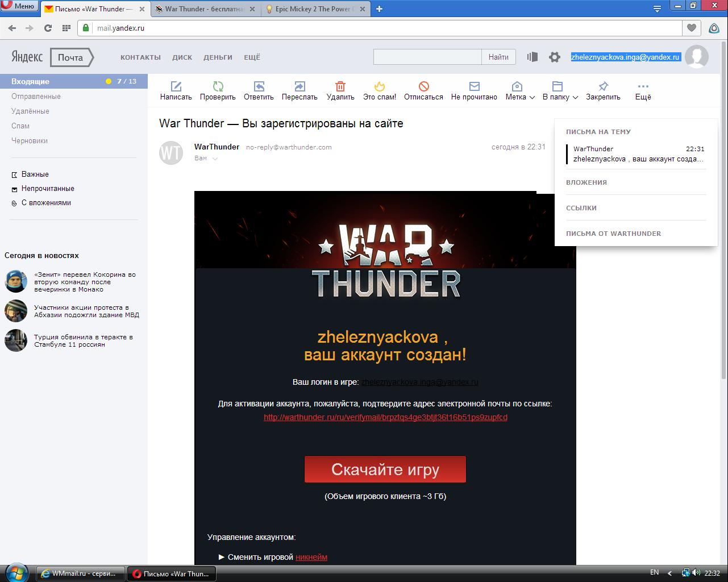Click the Отписаться unsubscribe icon
The height and width of the screenshot is (582, 728).
tap(423, 86)
